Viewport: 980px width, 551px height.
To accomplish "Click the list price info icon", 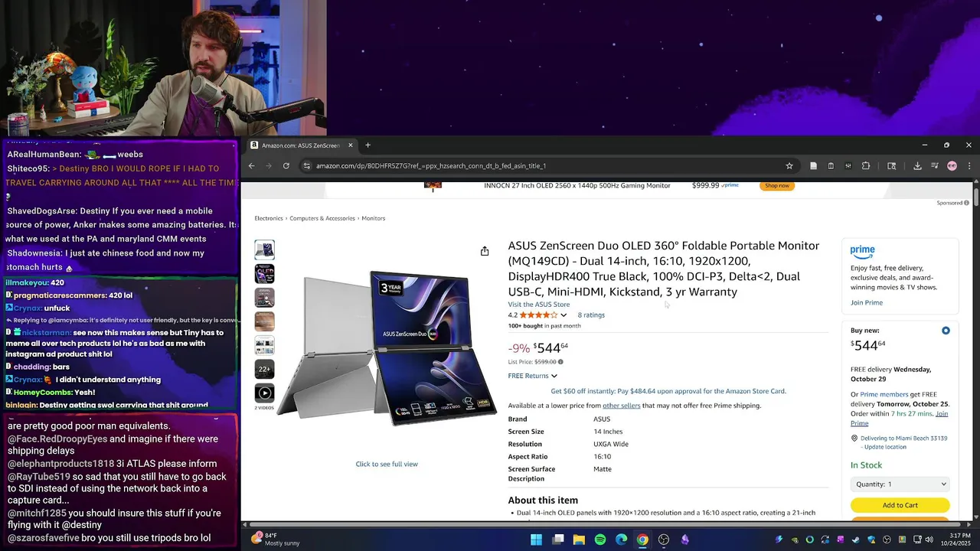I will [x=560, y=362].
